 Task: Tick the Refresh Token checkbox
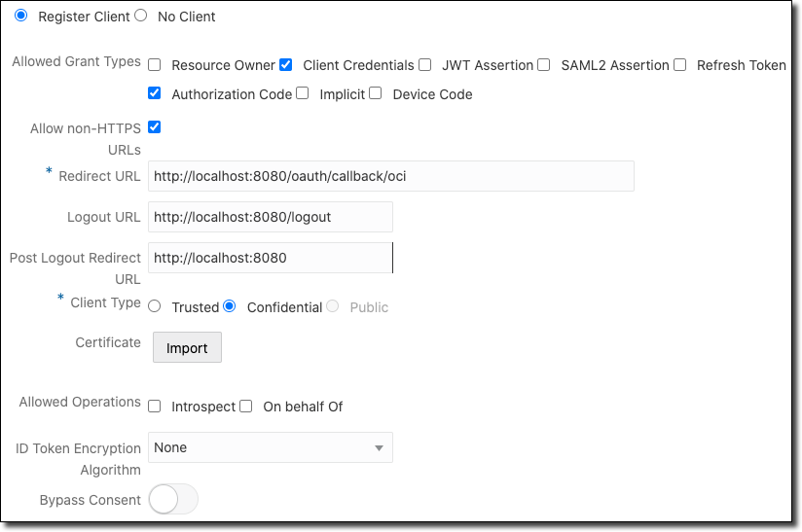click(x=680, y=65)
